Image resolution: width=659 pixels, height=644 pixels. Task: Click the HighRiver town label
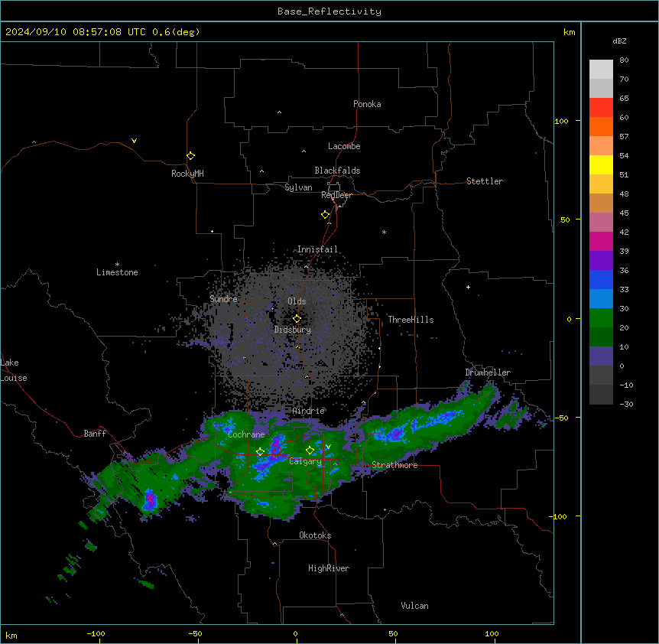tap(329, 568)
